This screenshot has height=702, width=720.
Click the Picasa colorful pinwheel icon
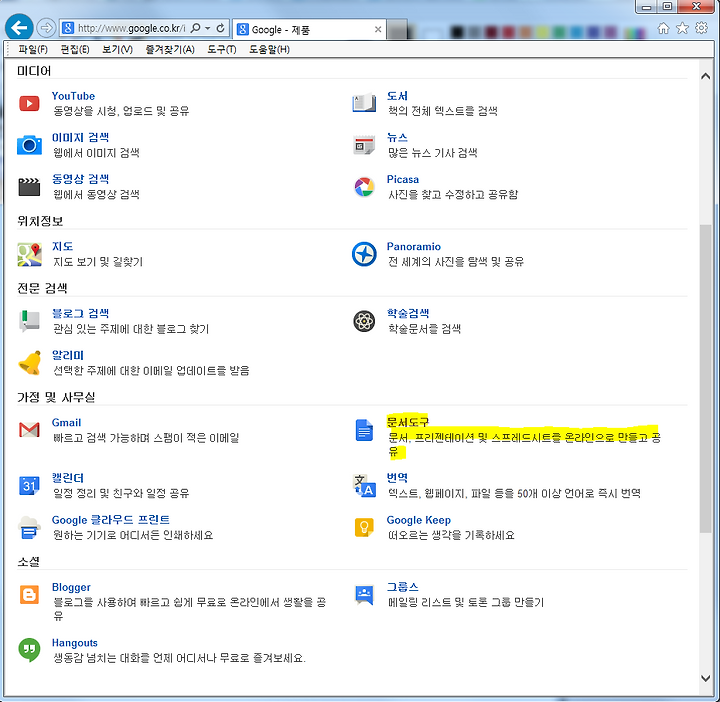(364, 187)
